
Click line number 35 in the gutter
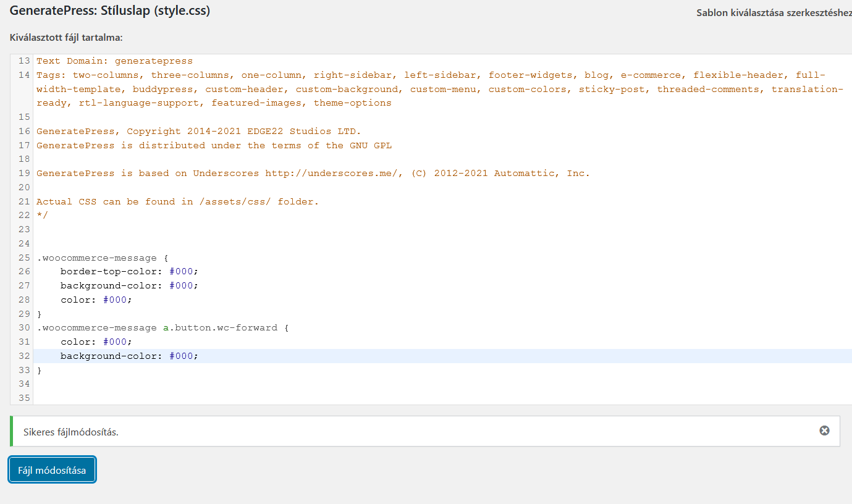[24, 398]
